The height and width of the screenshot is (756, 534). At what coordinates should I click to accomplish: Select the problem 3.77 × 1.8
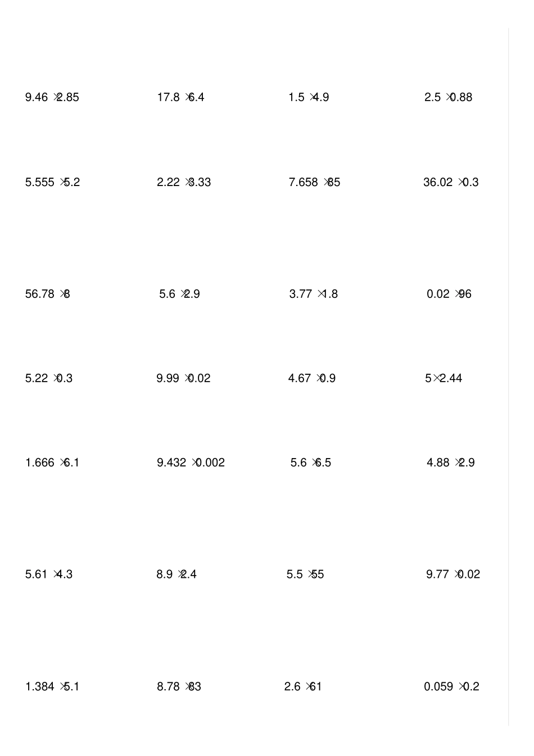pyautogui.click(x=313, y=294)
